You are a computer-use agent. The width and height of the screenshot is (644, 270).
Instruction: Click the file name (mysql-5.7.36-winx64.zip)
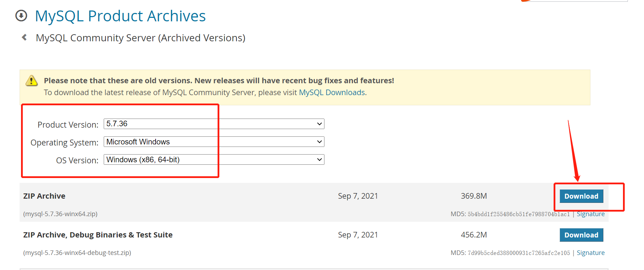(60, 214)
